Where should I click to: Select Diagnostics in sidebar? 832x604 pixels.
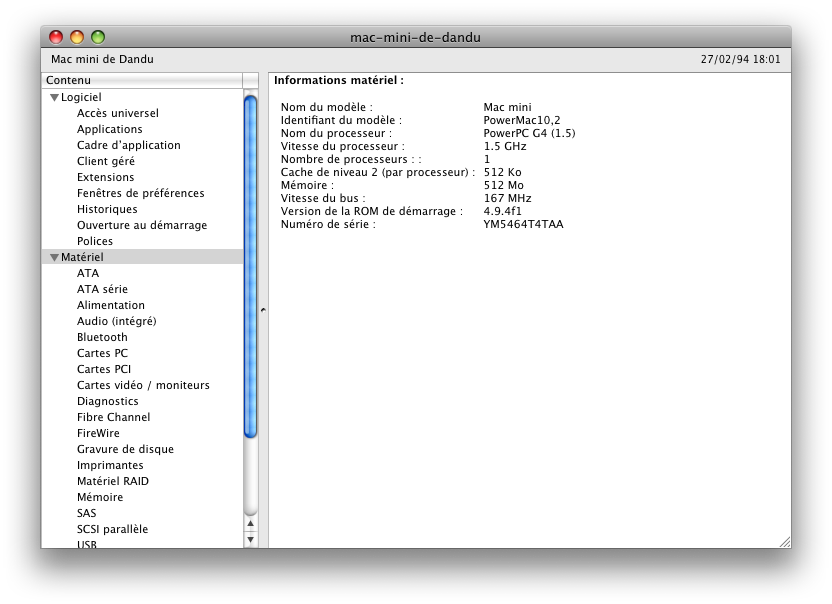pyautogui.click(x=107, y=401)
